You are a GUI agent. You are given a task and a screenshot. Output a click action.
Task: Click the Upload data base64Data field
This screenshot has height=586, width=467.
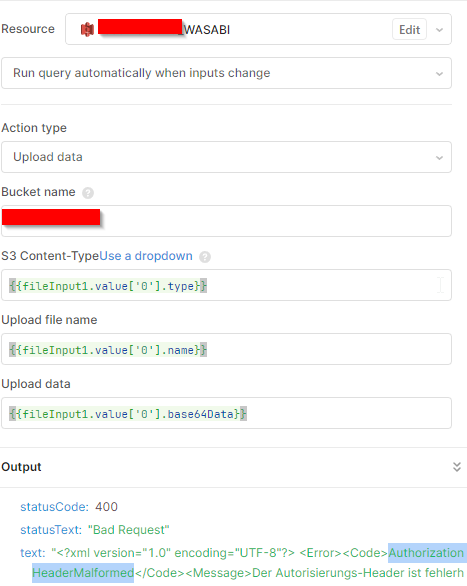pyautogui.click(x=226, y=413)
